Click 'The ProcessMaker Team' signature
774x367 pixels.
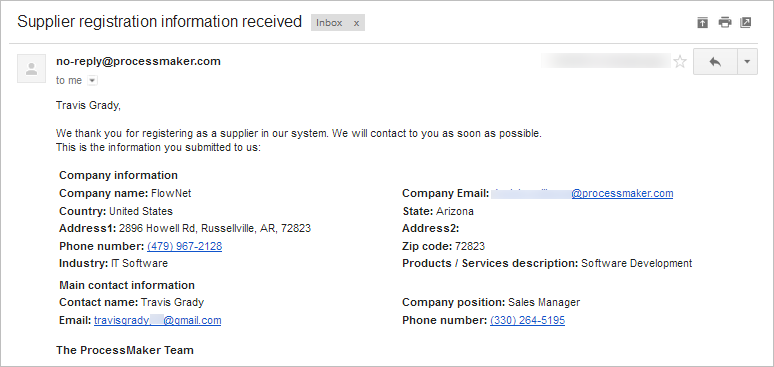click(x=125, y=350)
